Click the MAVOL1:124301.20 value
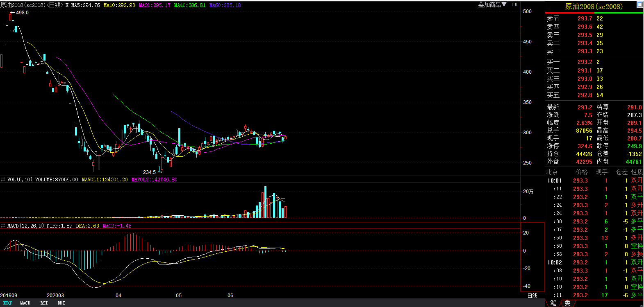644x307 pixels. (x=105, y=180)
